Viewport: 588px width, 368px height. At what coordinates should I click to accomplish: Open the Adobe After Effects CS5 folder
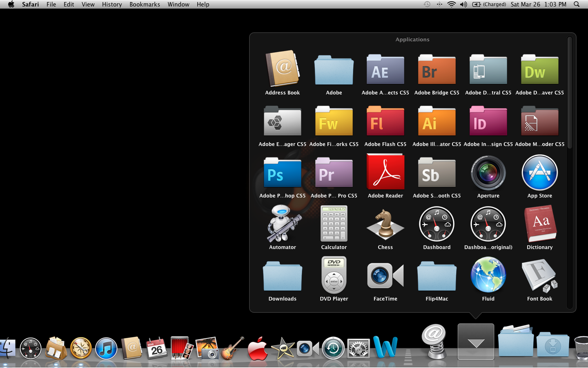coord(385,70)
